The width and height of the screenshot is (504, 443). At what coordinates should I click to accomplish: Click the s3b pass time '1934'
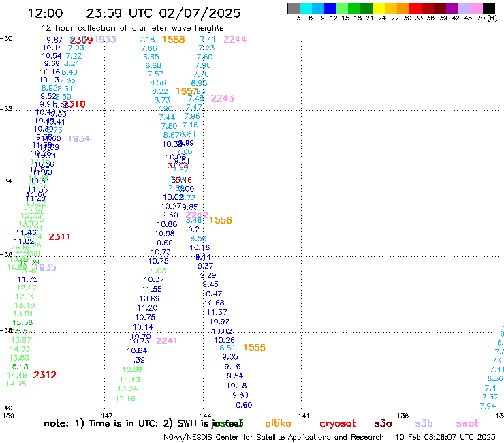[x=80, y=138]
